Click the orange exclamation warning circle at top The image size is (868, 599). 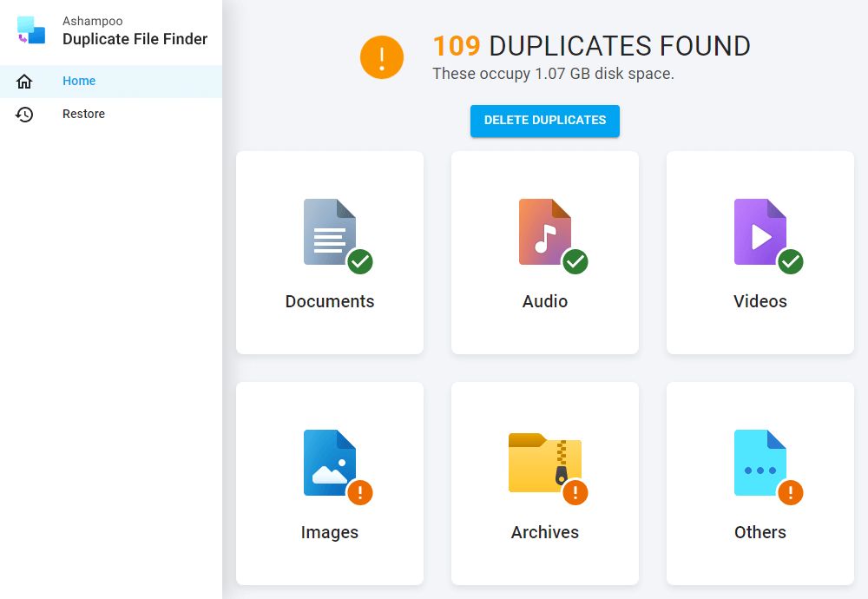(x=381, y=57)
